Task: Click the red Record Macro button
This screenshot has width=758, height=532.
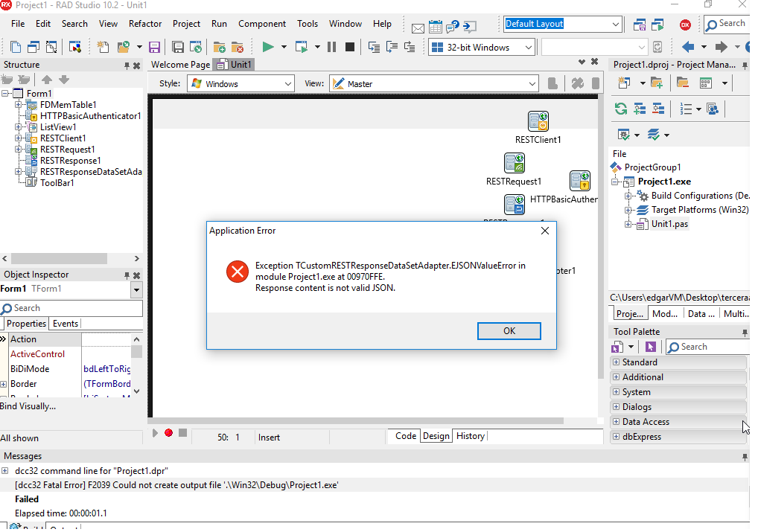Action: pos(169,432)
